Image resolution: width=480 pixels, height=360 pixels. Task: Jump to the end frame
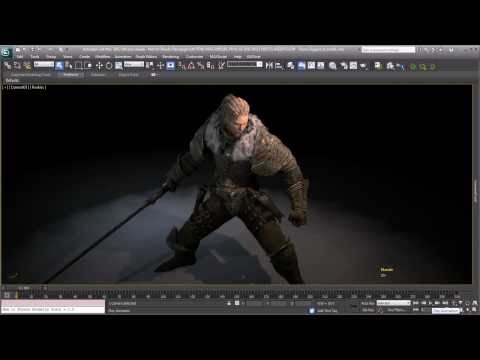click(x=446, y=303)
